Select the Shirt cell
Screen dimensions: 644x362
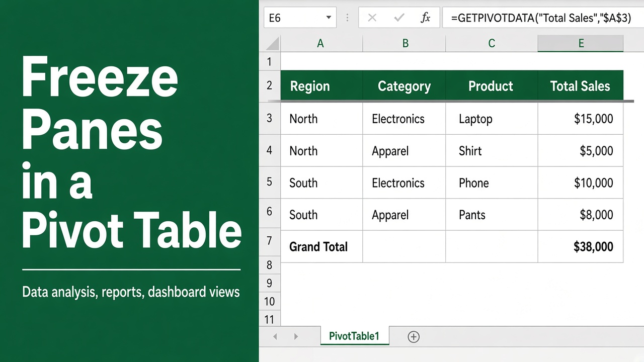pos(492,150)
